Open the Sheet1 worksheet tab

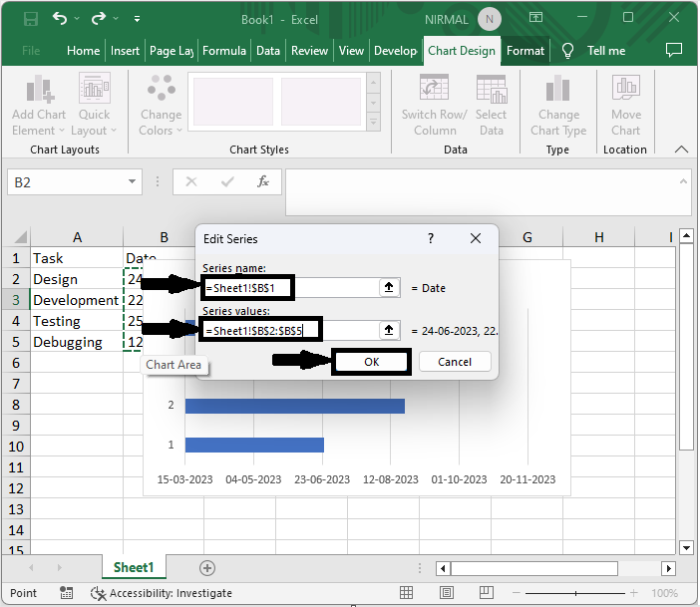[133, 567]
